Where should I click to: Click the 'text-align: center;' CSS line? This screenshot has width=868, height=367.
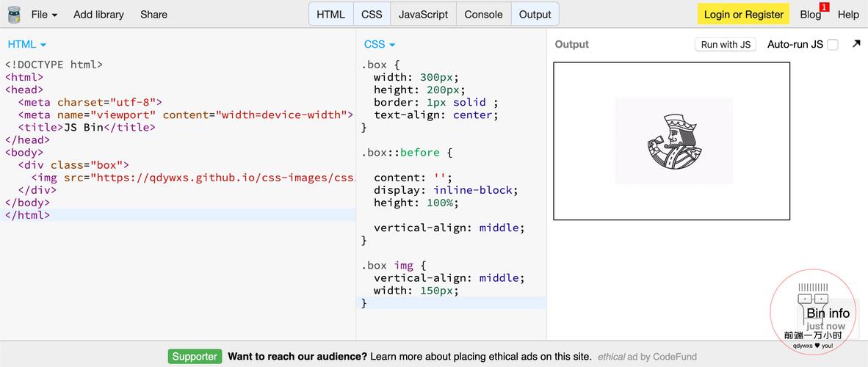tap(436, 115)
